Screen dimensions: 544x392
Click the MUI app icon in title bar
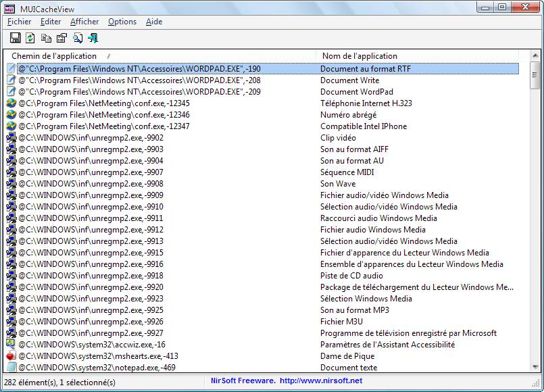9,9
